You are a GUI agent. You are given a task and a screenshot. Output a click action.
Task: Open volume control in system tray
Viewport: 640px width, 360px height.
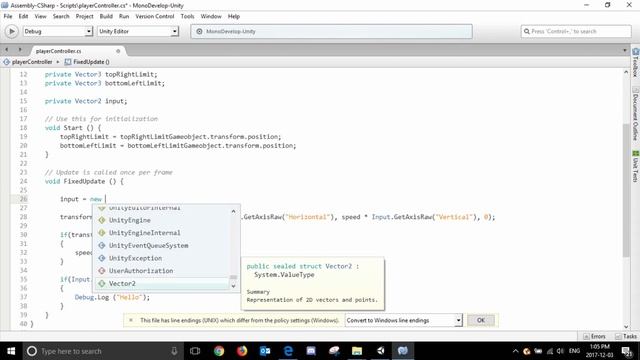tap(560, 351)
